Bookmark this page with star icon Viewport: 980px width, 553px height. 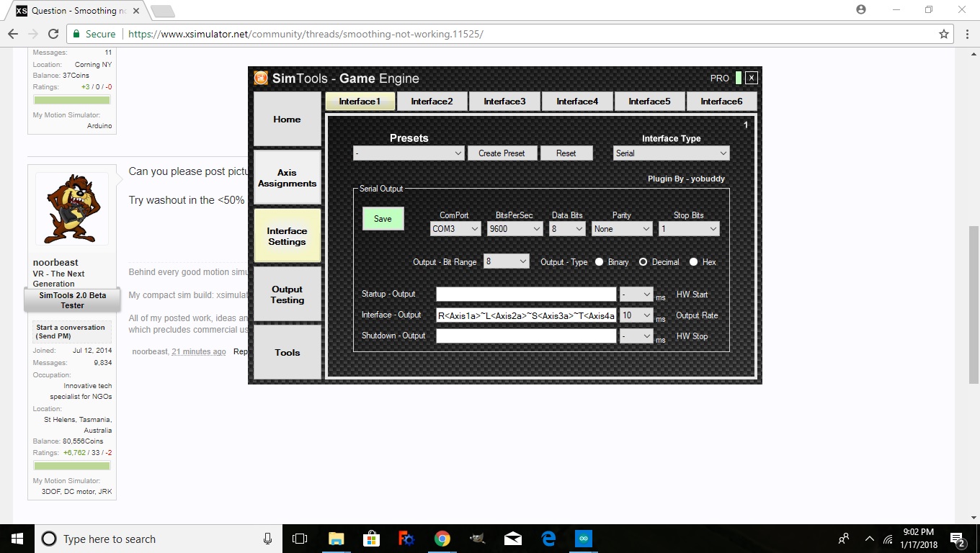(x=944, y=34)
